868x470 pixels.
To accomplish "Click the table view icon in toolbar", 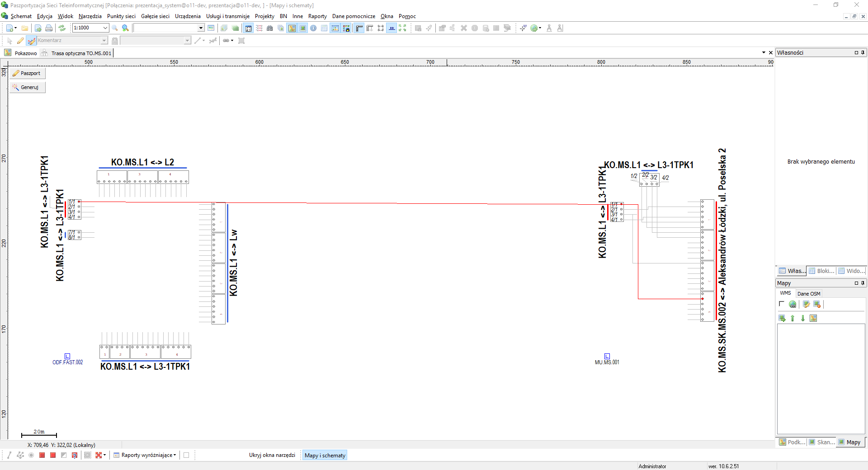I will pos(324,28).
